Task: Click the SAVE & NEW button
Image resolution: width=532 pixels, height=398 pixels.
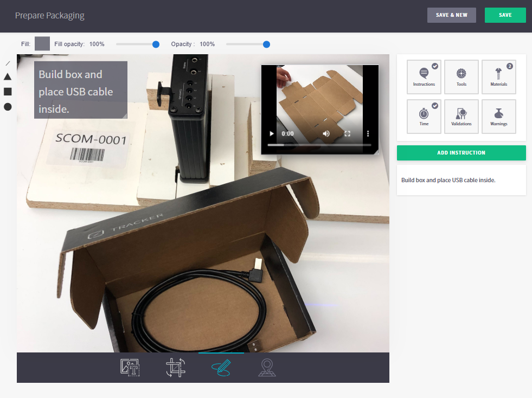Action: tap(451, 15)
